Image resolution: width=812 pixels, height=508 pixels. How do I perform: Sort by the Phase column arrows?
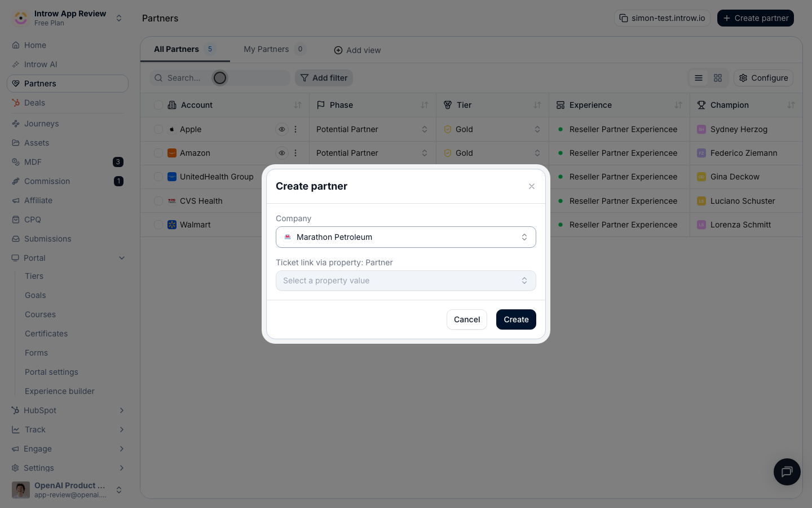tap(425, 105)
